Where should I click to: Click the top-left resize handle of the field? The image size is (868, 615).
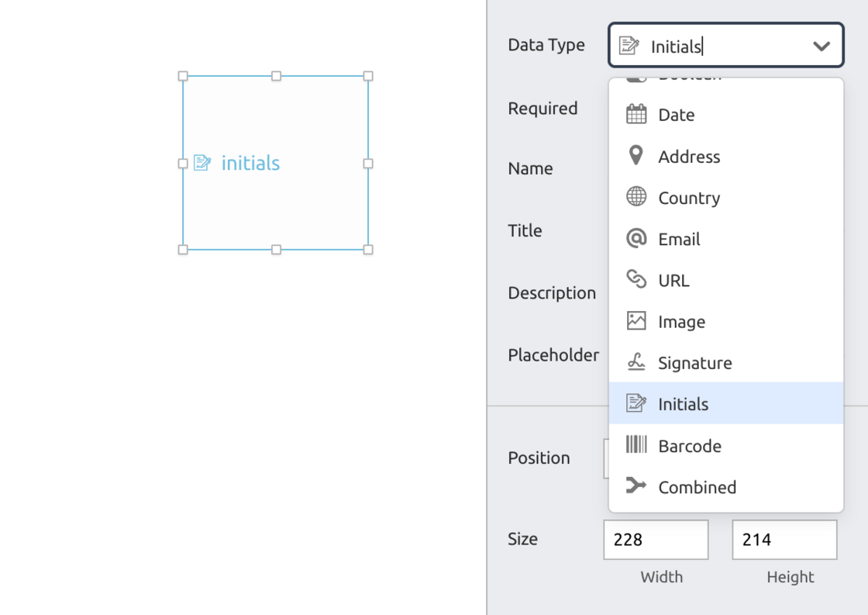183,76
